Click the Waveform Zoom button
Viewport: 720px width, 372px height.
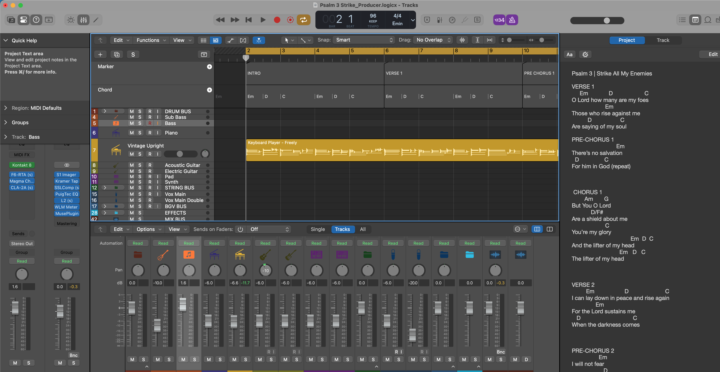click(462, 40)
